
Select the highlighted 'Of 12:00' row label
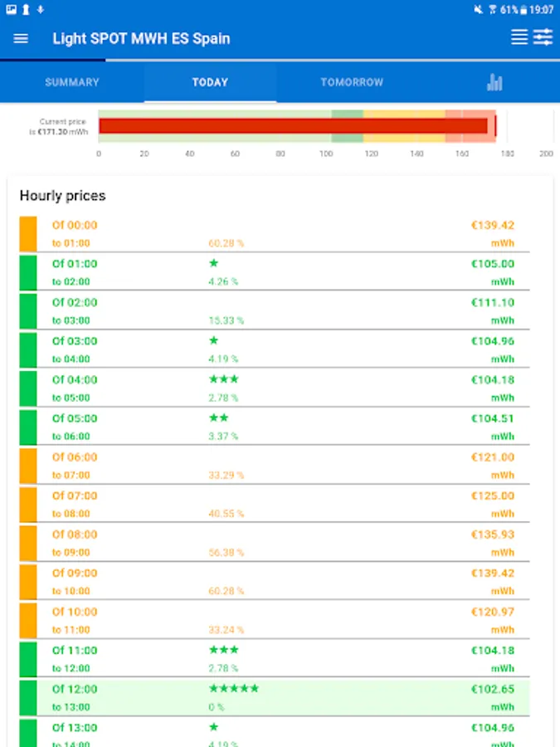click(75, 689)
